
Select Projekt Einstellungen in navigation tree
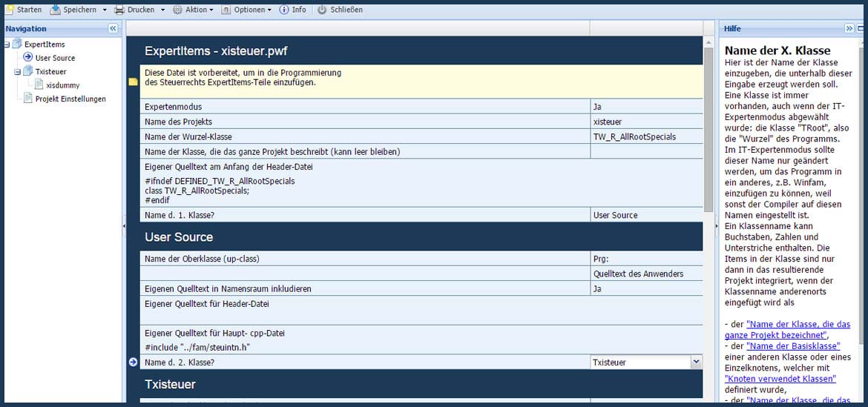point(70,99)
